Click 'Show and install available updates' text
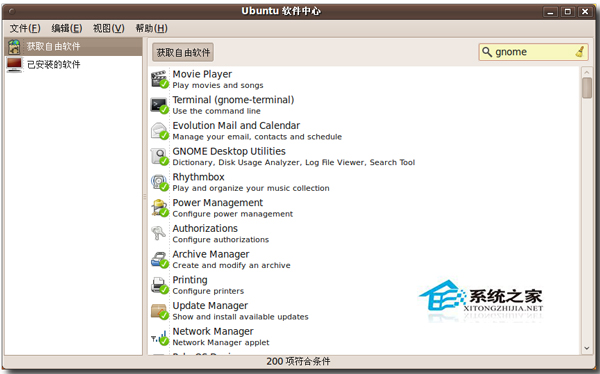Viewport: 600px width, 374px height. coord(240,317)
